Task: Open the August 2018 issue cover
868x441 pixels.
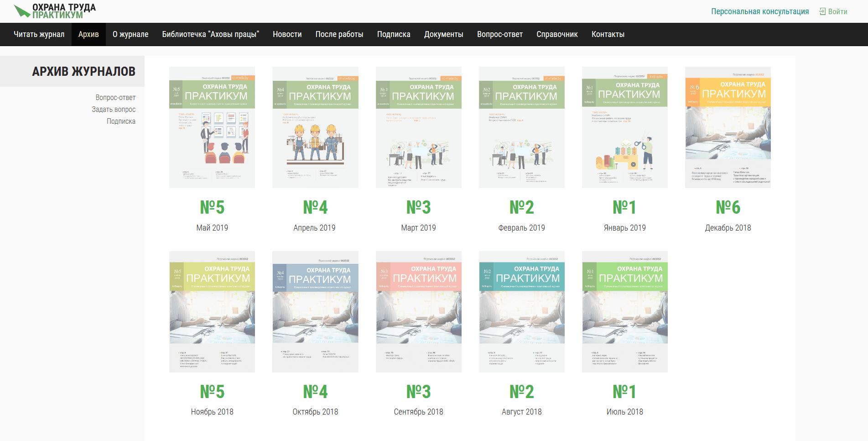Action: [x=522, y=312]
